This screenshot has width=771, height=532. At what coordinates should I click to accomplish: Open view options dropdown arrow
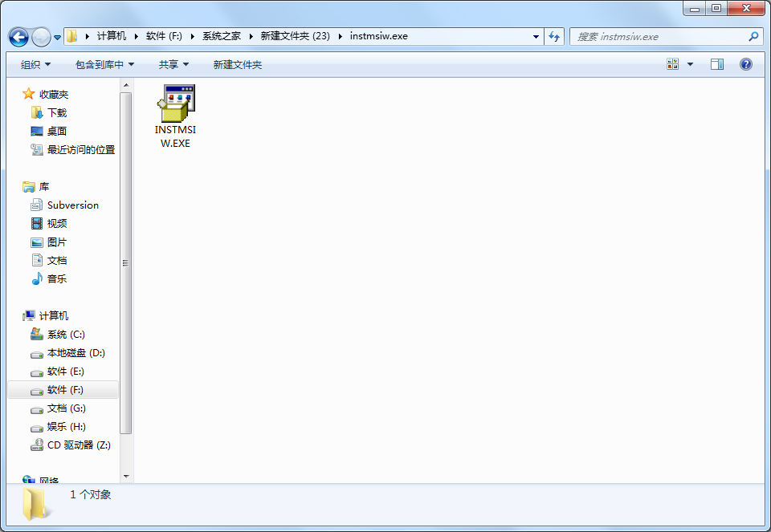(690, 64)
